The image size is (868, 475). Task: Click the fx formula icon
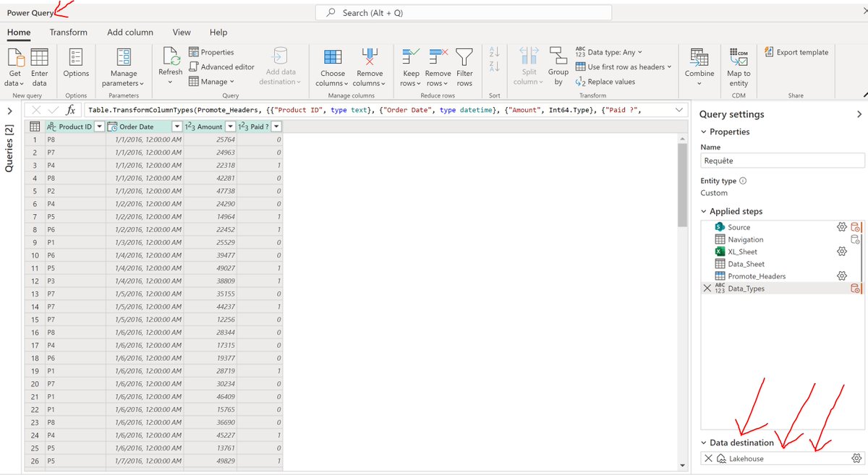[71, 110]
